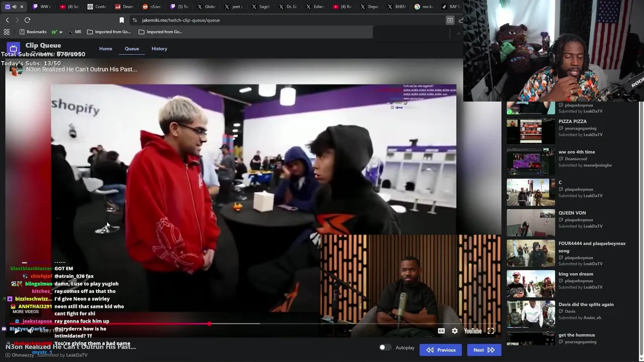This screenshot has width=644, height=362.
Task: Close the current Twitch browser tab
Action: tap(22, 7)
